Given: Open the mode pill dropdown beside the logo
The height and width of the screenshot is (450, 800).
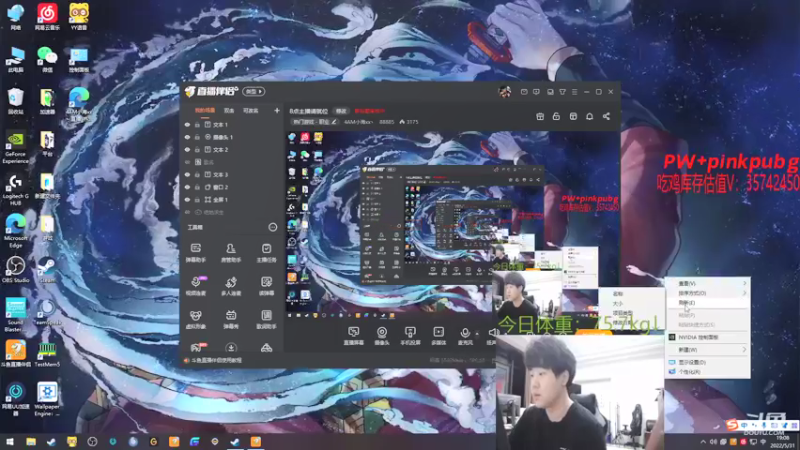Looking at the screenshot, I should pyautogui.click(x=254, y=92).
